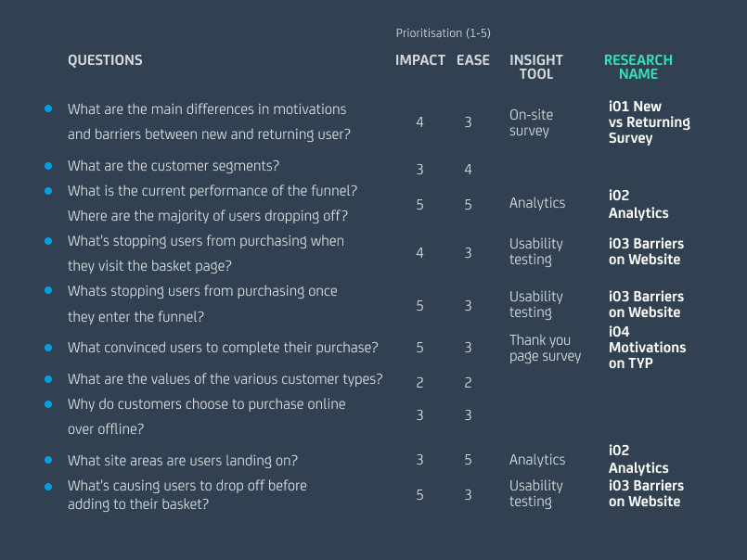Image resolution: width=747 pixels, height=560 pixels.
Task: Open the 'i01 New vs Returning Survey' research name
Action: [649, 122]
